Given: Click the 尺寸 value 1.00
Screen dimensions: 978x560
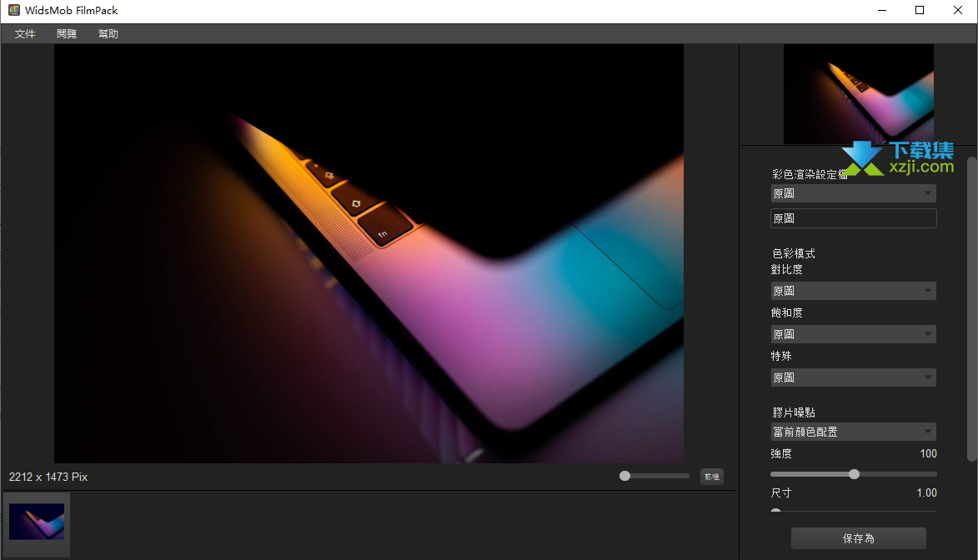Looking at the screenshot, I should pyautogui.click(x=926, y=492).
